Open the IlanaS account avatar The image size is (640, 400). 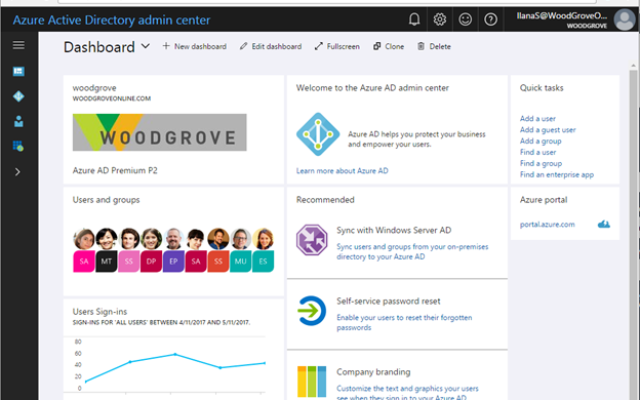click(624, 20)
